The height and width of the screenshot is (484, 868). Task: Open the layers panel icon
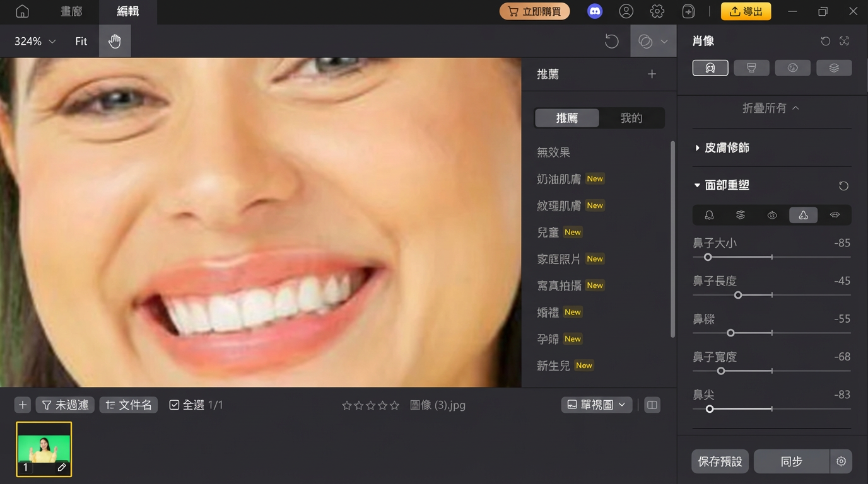(834, 67)
